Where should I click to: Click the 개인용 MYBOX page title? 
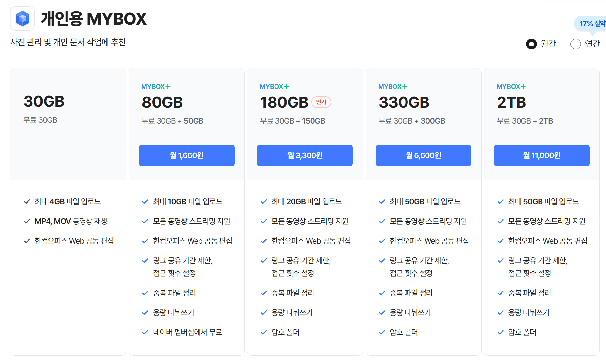coord(94,19)
